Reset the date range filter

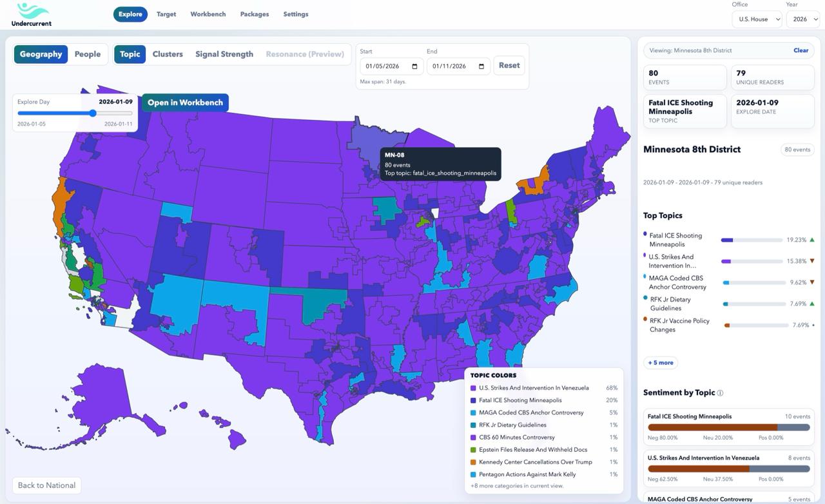(x=509, y=65)
